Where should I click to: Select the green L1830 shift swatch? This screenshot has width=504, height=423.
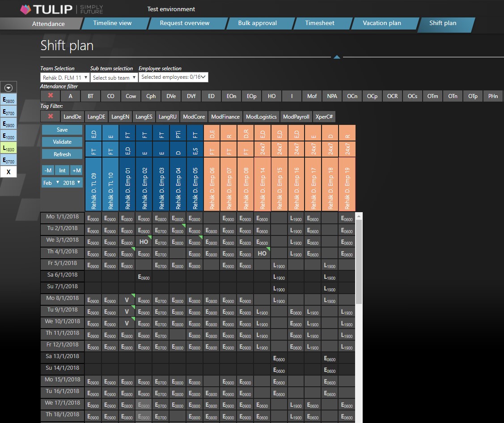pos(8,148)
